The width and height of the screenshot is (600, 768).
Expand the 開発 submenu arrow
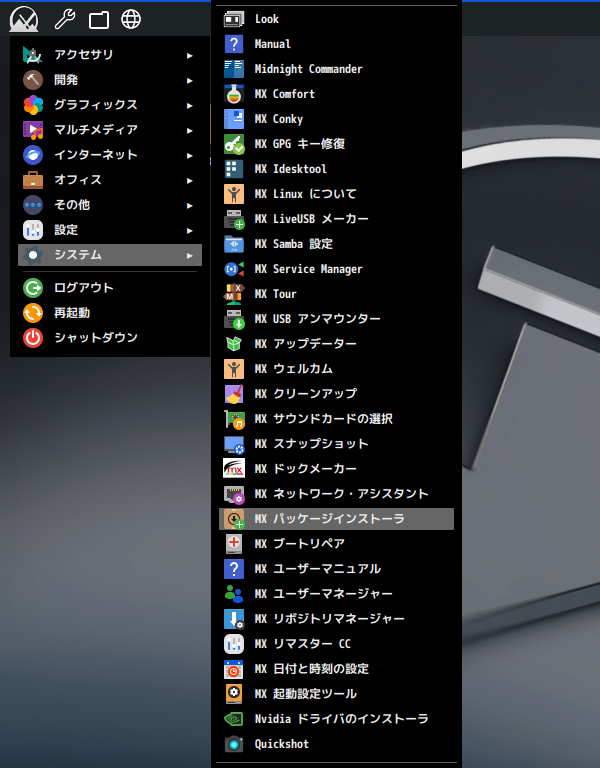pyautogui.click(x=190, y=80)
